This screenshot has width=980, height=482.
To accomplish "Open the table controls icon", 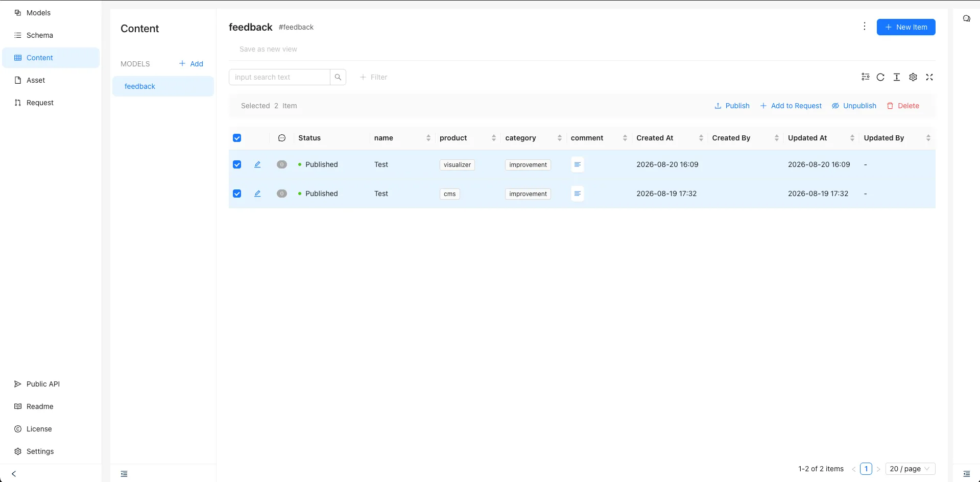I will click(x=866, y=77).
